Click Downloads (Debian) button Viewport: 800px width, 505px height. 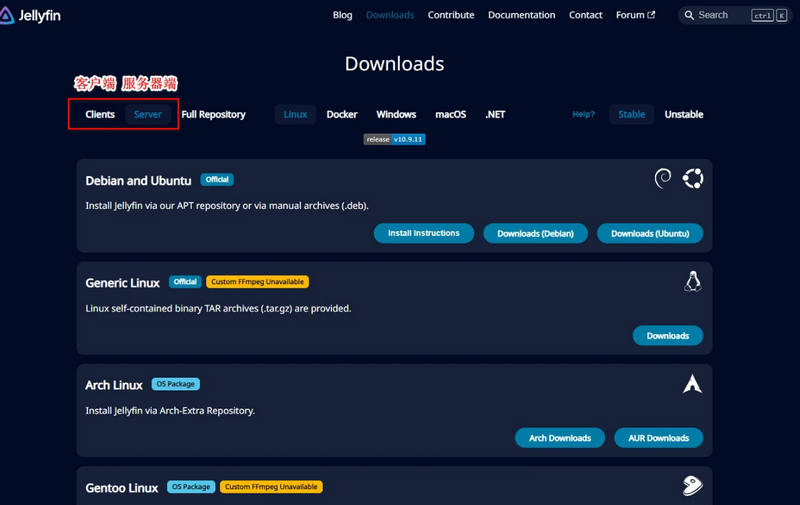click(x=535, y=233)
